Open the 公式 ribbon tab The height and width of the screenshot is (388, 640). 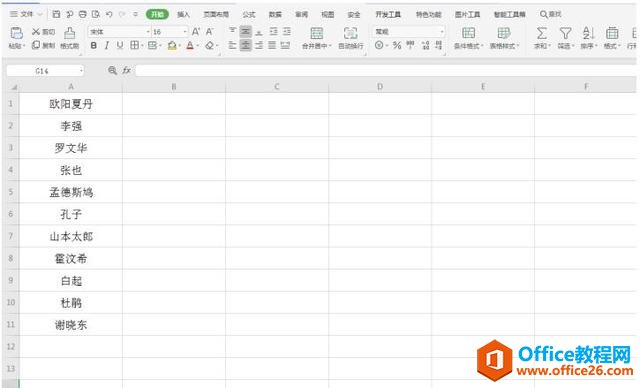pos(249,14)
